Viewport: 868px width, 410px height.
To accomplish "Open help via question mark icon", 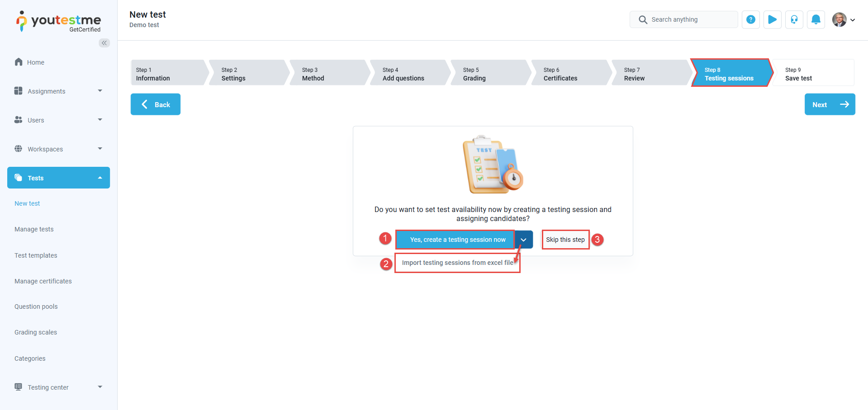I will click(751, 19).
